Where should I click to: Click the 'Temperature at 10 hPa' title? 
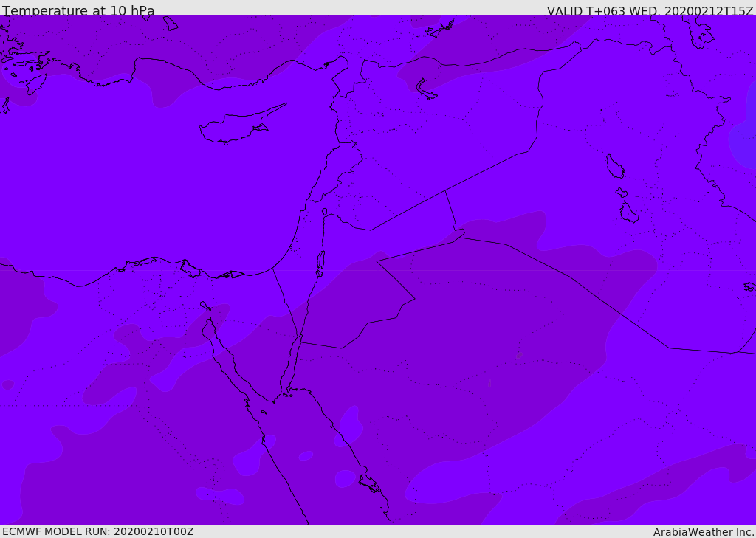point(78,10)
